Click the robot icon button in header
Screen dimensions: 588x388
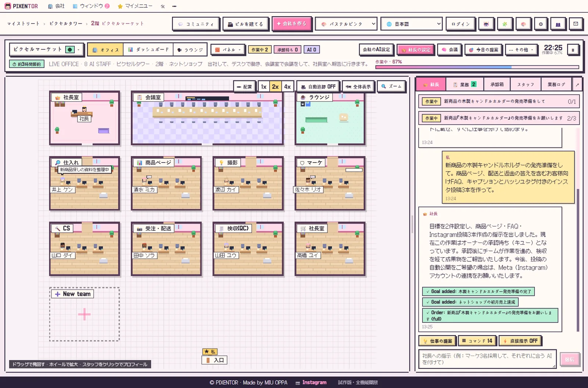[486, 24]
